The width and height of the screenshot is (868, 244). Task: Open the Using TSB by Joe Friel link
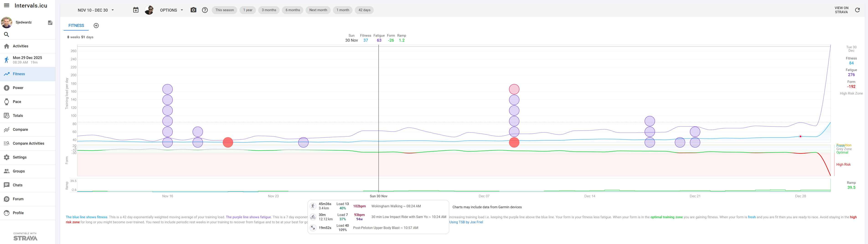466,222
